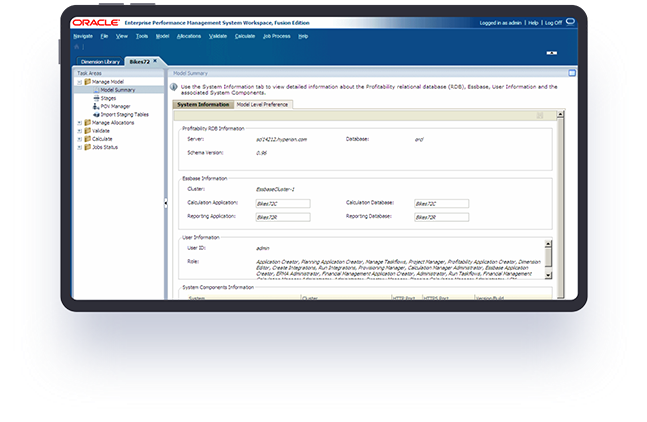Expand the Validate tree node
This screenshot has width=647, height=422.
[80, 131]
